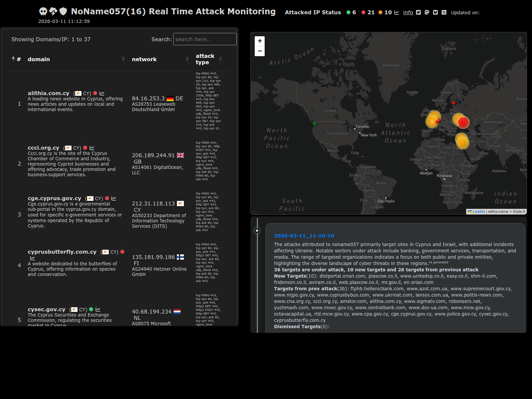Open the chart icon beside Attacked IP Status
This screenshot has height=399, width=532.
pos(396,13)
